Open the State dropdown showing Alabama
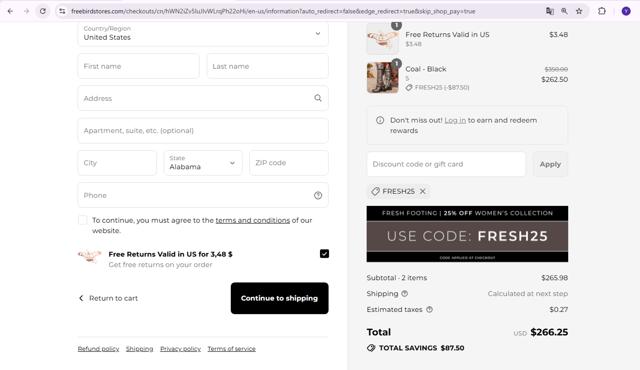This screenshot has width=640, height=370. (203, 163)
